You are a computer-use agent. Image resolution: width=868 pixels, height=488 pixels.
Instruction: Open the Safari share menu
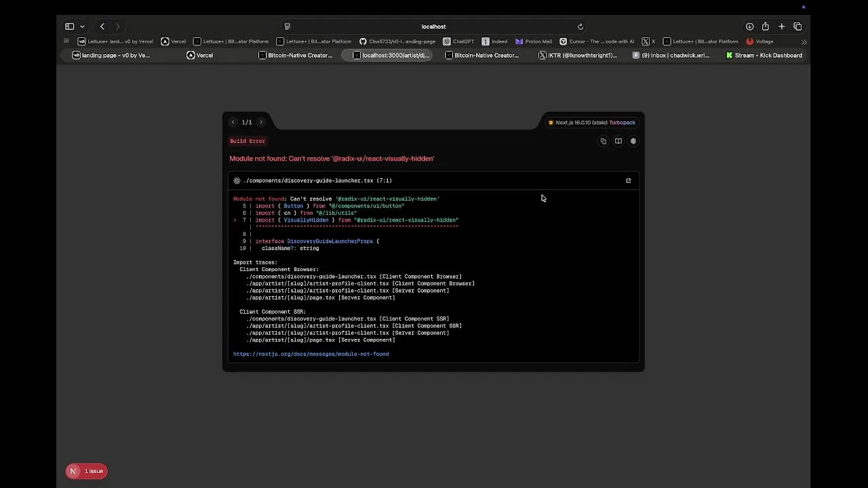click(766, 26)
